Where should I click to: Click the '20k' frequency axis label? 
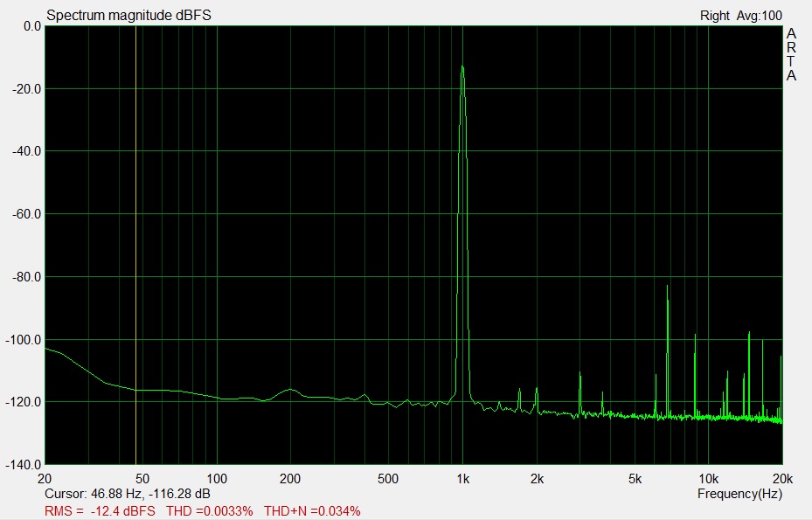click(x=782, y=479)
